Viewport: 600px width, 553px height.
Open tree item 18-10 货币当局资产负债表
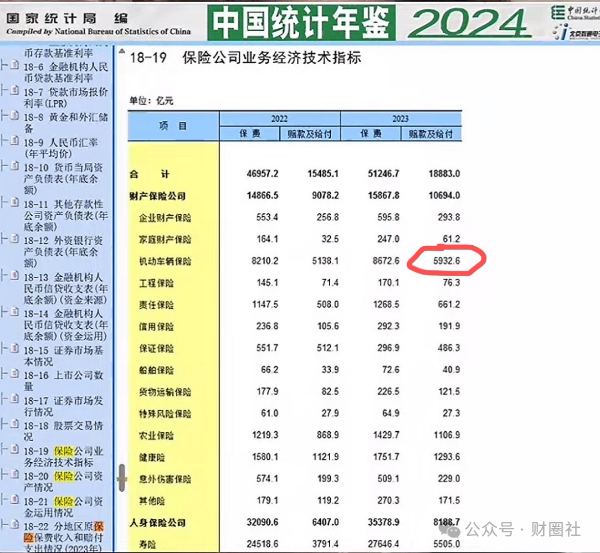click(64, 179)
